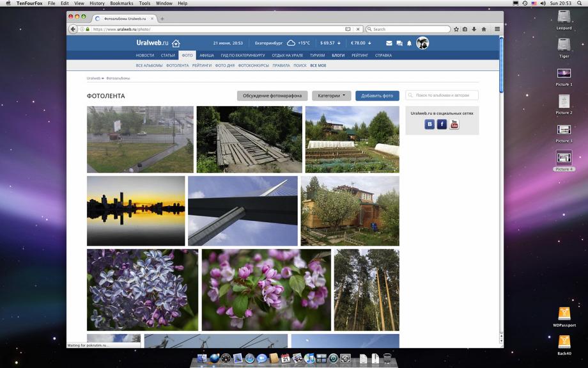
Task: Open the File menu
Action: click(x=51, y=3)
